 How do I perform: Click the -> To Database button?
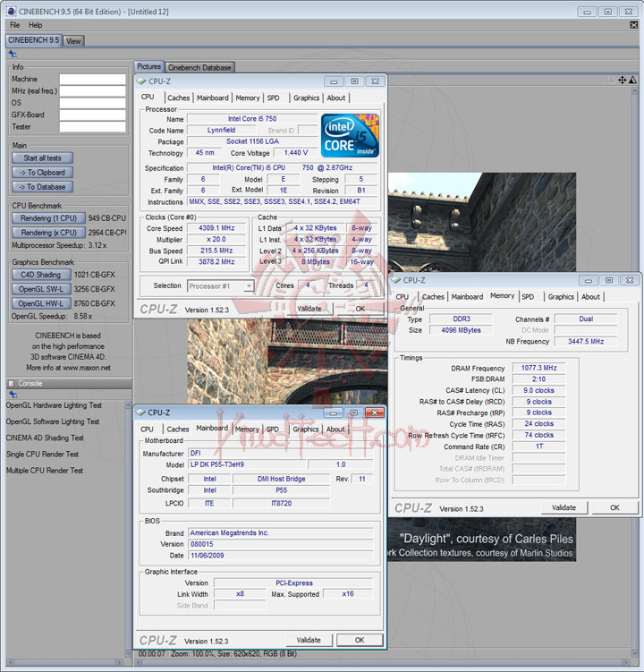(42, 187)
